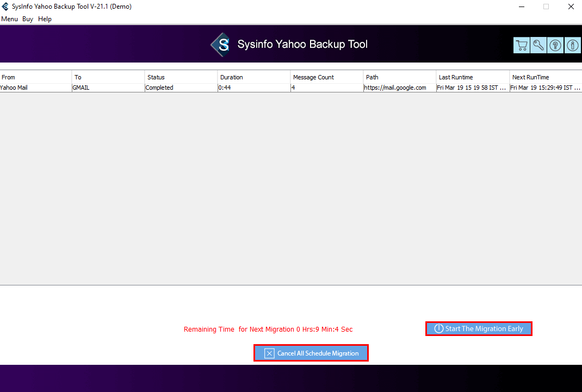Open the Help menu

tap(45, 19)
